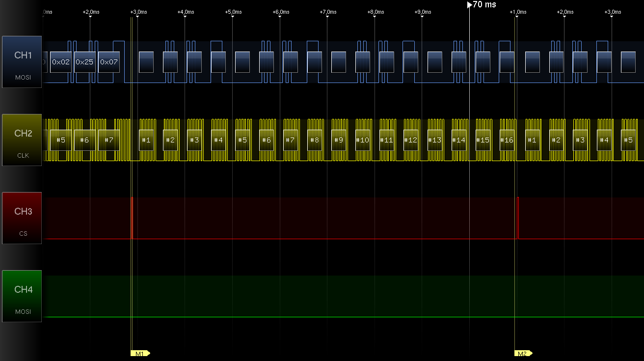Click clock word label #8

tap(314, 140)
